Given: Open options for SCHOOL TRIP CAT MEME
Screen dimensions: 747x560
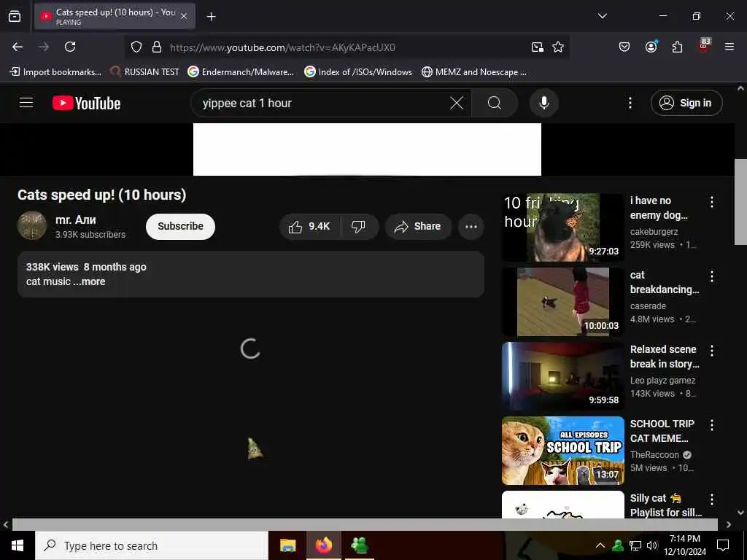Looking at the screenshot, I should click(x=712, y=425).
